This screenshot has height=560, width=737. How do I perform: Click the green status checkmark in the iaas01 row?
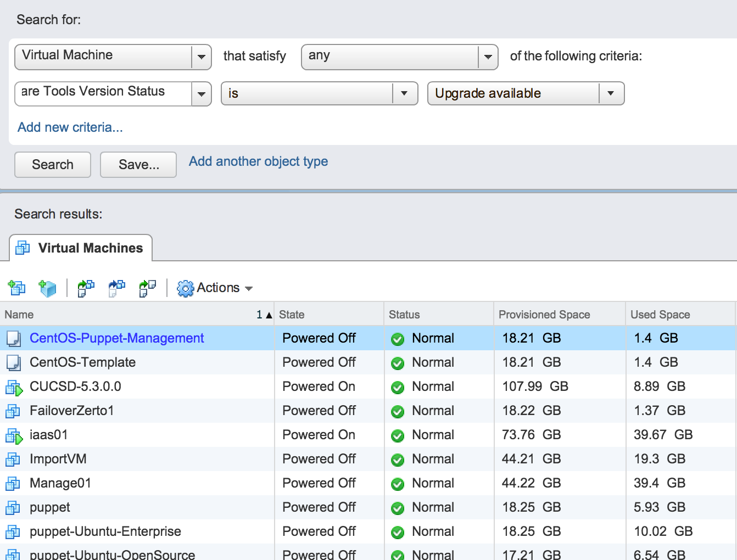[x=398, y=435]
